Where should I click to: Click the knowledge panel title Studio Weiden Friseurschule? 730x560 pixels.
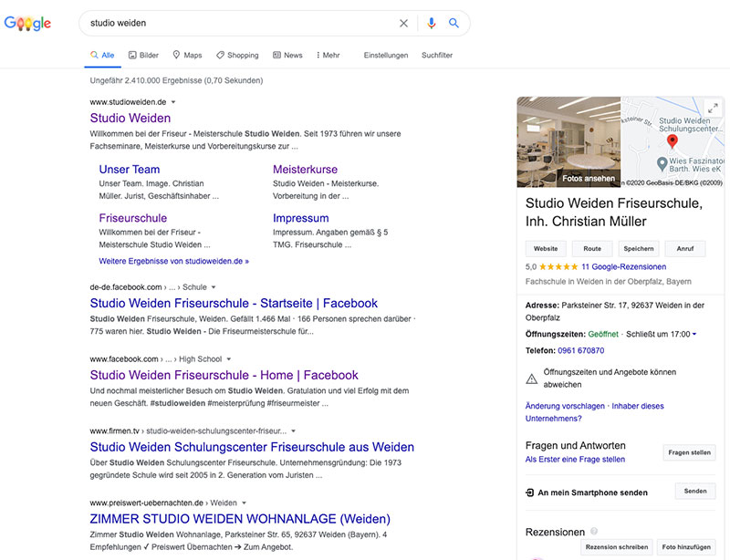coord(613,213)
